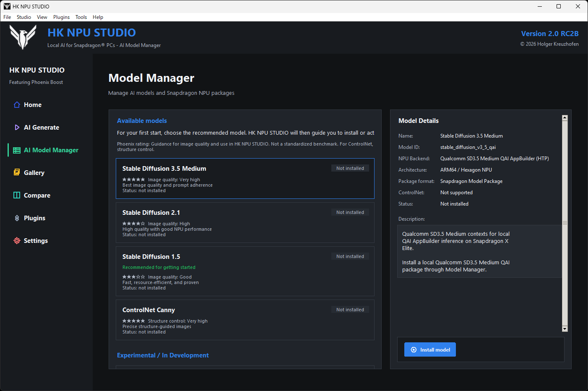Click the model ID 'stable_diffusion_v3_5_qai'
This screenshot has height=391, width=588.
pos(468,147)
